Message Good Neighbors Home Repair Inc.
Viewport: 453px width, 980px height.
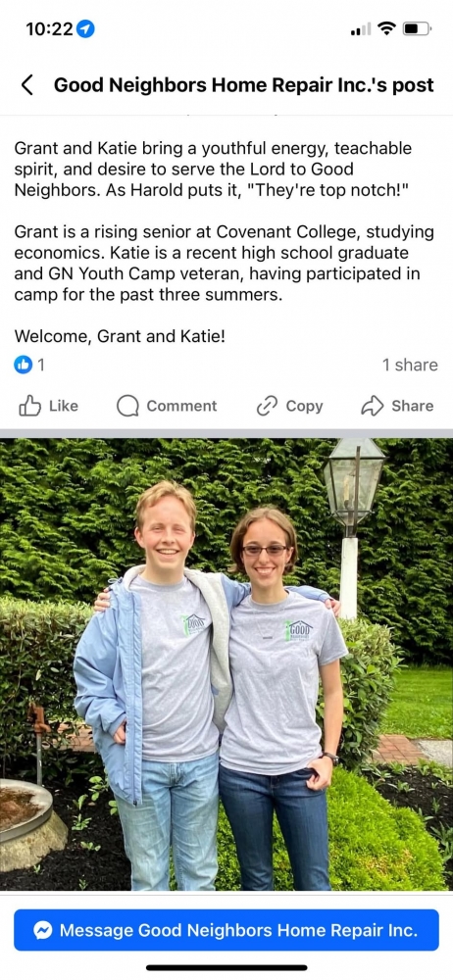point(226,930)
